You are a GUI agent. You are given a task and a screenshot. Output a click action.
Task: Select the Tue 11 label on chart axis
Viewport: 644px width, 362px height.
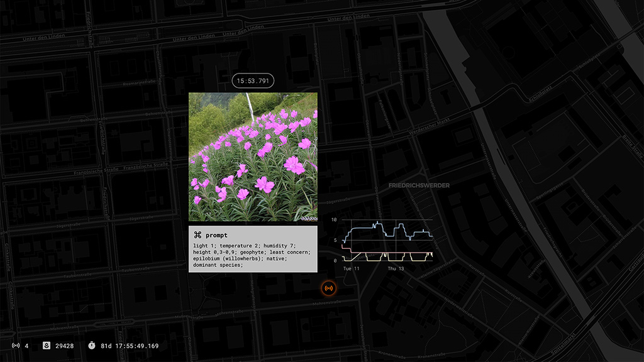coord(351,268)
